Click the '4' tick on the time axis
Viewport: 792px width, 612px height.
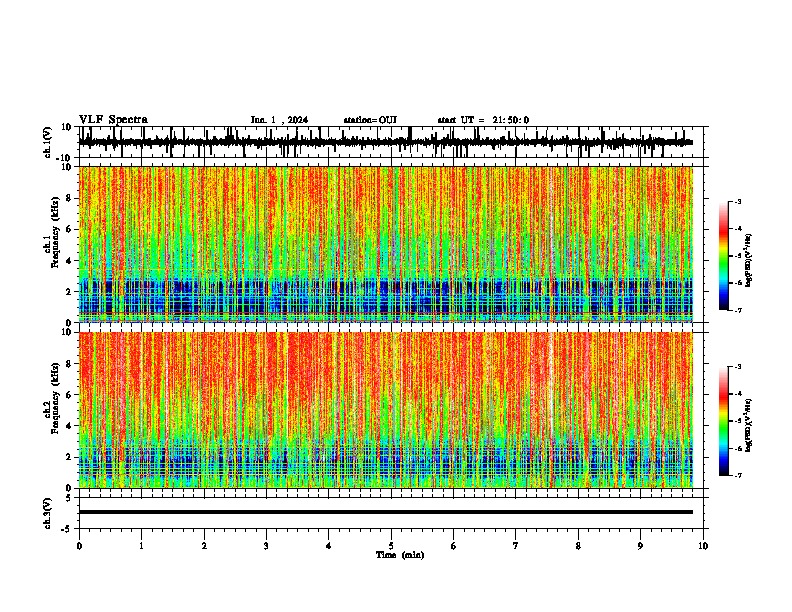tap(329, 546)
